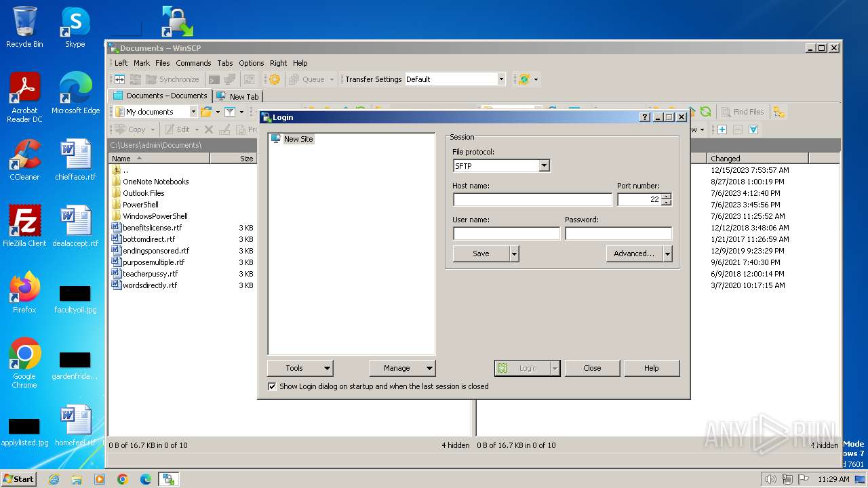The width and height of the screenshot is (868, 488).
Task: Open Google Chrome from the taskbar
Action: coord(123,479)
